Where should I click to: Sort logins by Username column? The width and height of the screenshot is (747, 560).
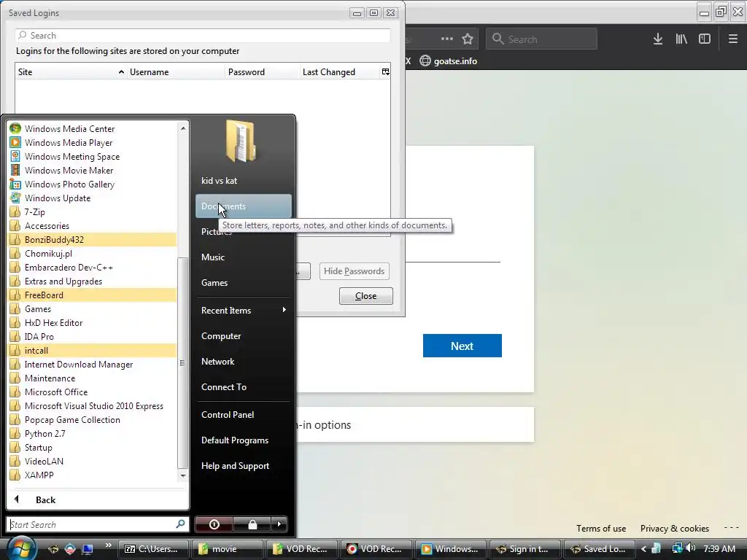click(x=176, y=72)
